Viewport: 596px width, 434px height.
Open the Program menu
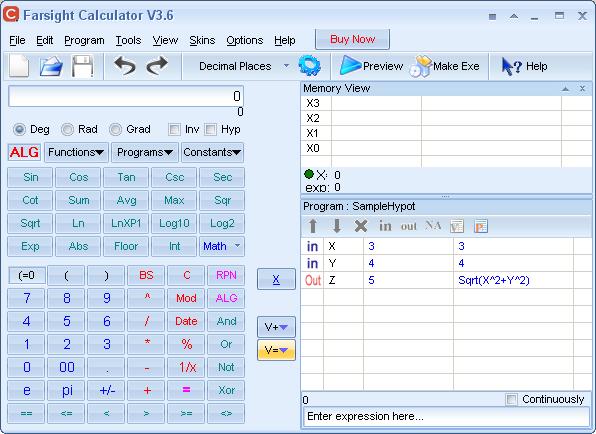click(x=84, y=40)
